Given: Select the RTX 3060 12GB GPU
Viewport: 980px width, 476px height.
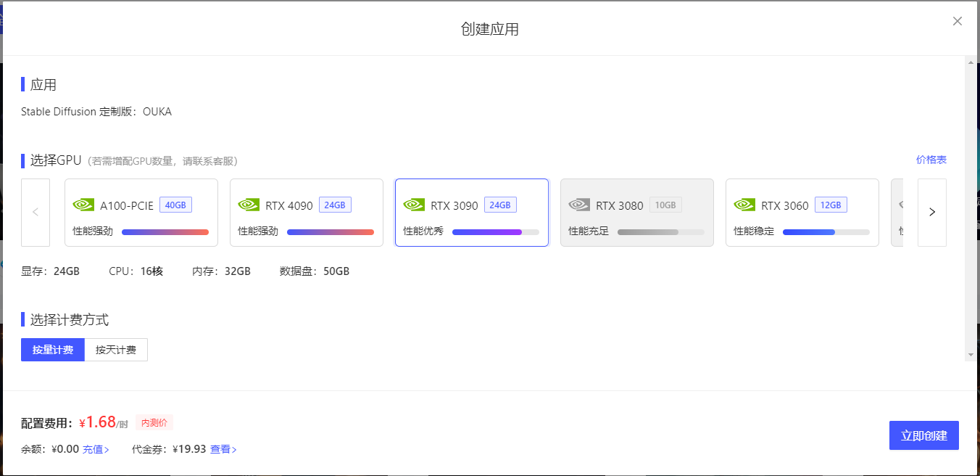Looking at the screenshot, I should (802, 213).
